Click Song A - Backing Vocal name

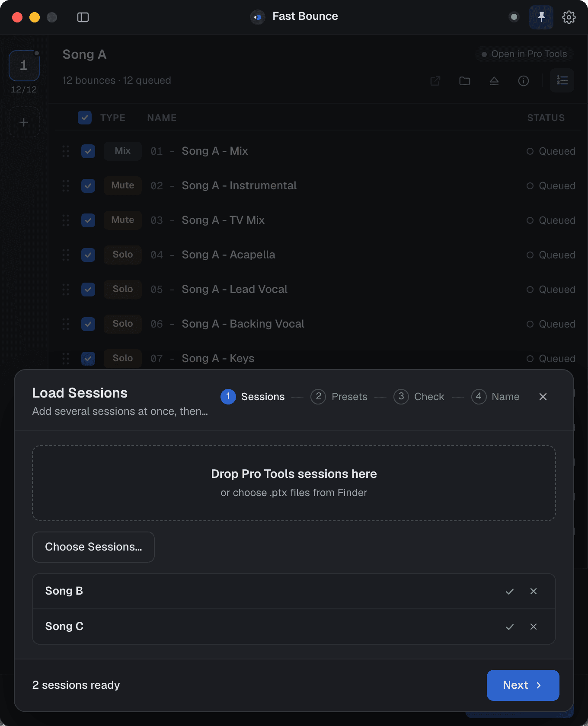243,324
